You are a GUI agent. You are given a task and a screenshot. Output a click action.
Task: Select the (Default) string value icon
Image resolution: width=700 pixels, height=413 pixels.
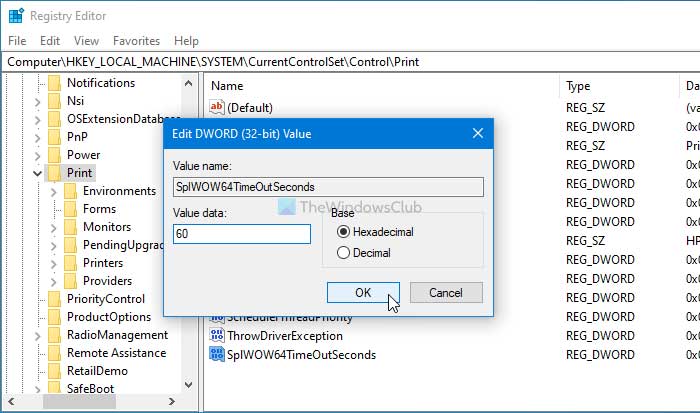[x=217, y=107]
